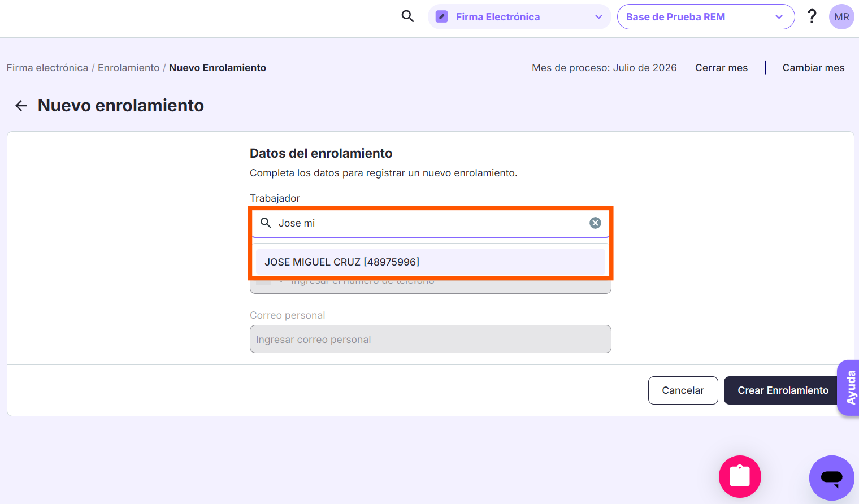Click Cerrar mes link
The width and height of the screenshot is (859, 504).
(721, 68)
